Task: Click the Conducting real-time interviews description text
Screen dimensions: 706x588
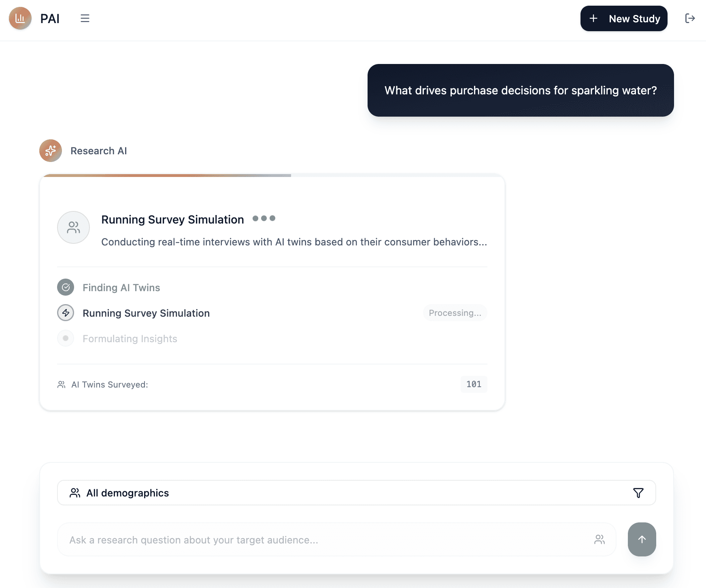Action: coord(294,242)
